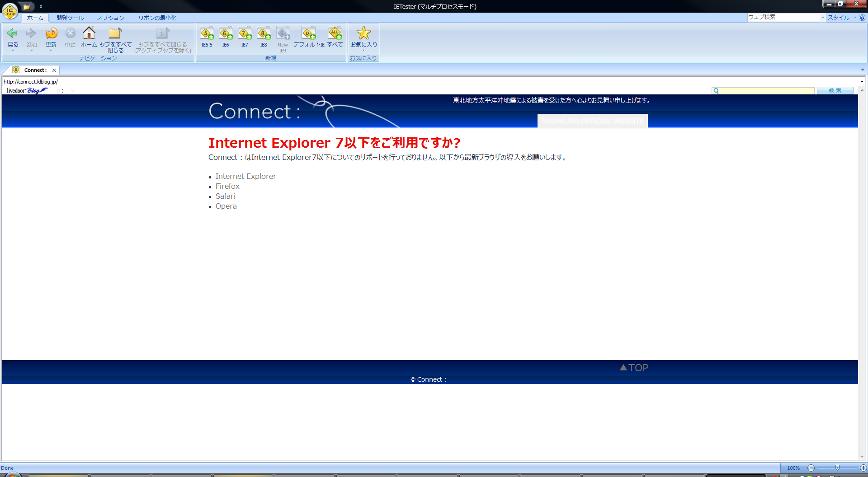Select the Connect: browser tab
The width and height of the screenshot is (868, 477).
coord(35,70)
